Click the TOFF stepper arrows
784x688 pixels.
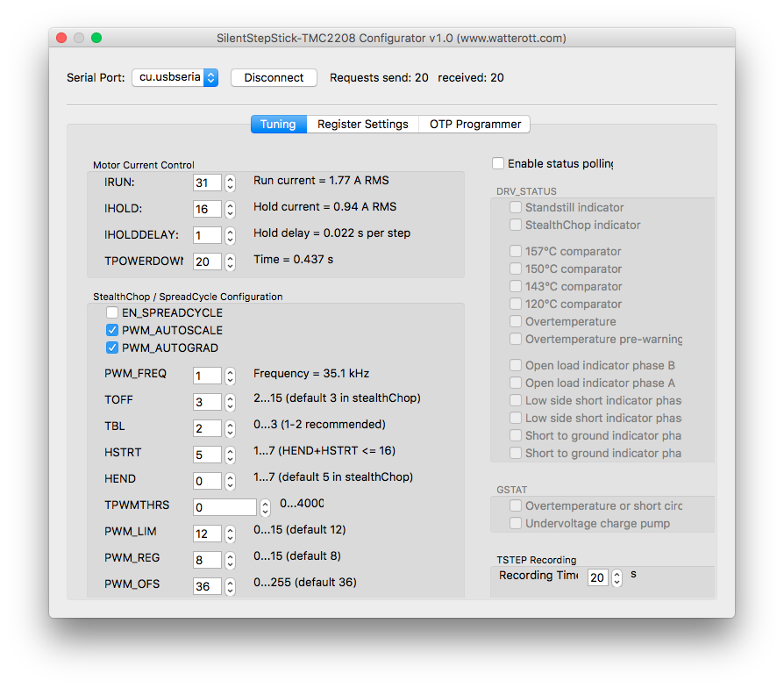coord(230,402)
